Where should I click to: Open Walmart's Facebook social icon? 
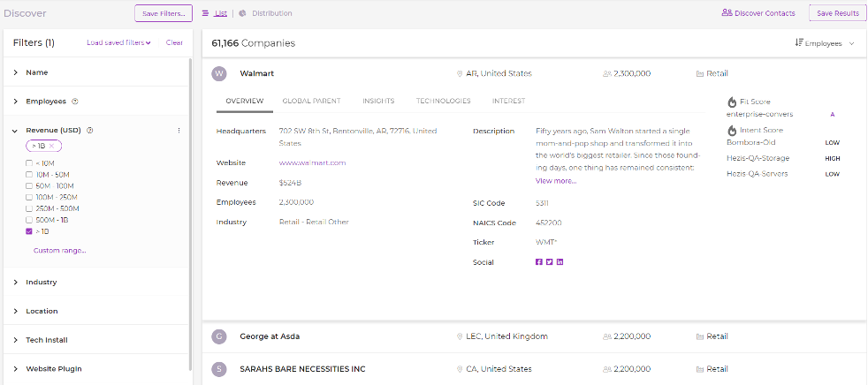538,262
